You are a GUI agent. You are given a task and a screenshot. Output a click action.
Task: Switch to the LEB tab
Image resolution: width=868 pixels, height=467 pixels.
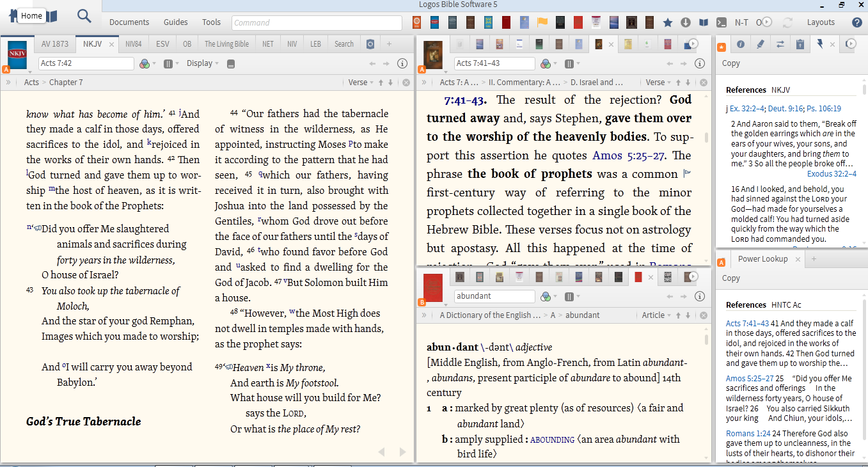click(x=316, y=44)
